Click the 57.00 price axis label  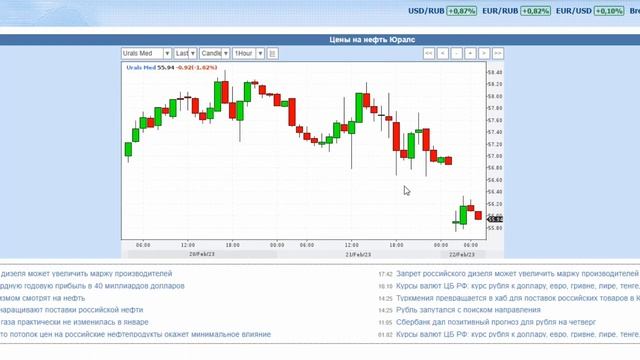(x=495, y=156)
